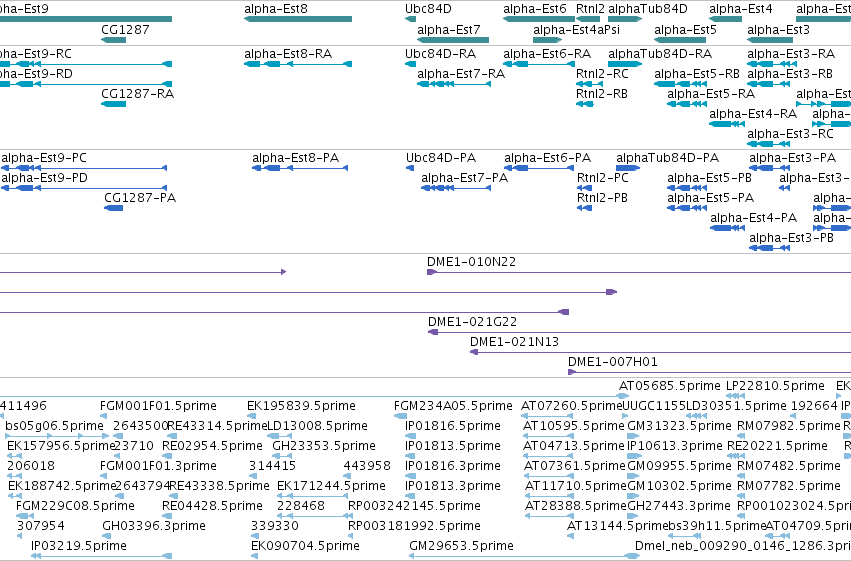The image size is (851, 561).
Task: Click the RE04428.5prime EST label
Action: tap(212, 505)
